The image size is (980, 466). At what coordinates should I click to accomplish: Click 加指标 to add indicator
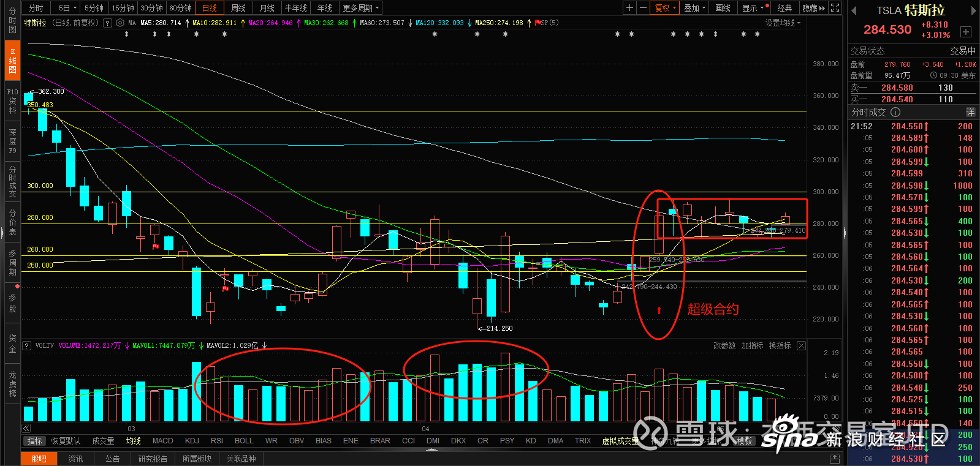(752, 345)
